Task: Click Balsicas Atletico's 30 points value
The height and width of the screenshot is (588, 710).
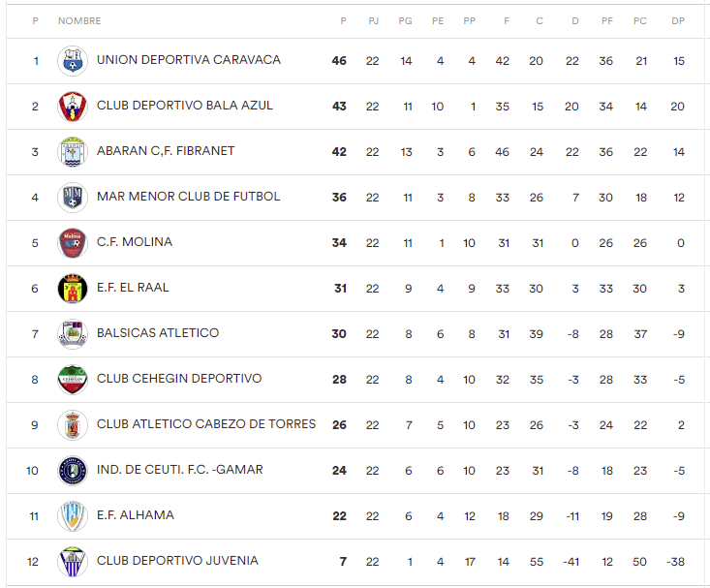Action: tap(339, 333)
